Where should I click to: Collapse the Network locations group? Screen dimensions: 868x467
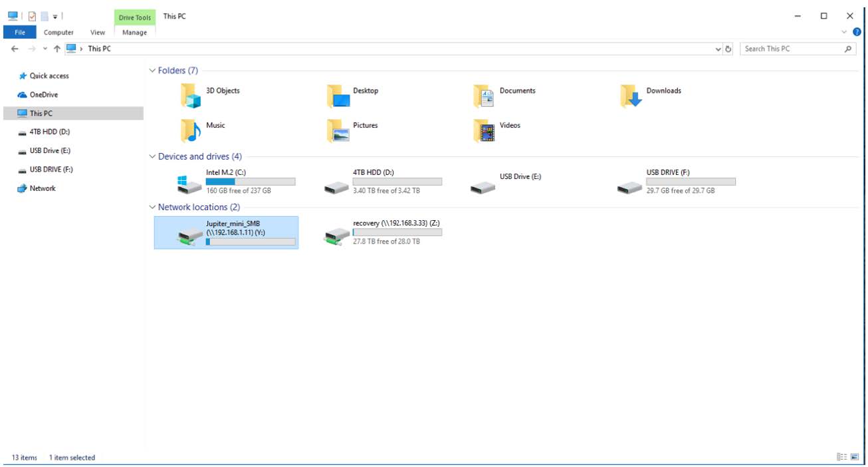[153, 207]
